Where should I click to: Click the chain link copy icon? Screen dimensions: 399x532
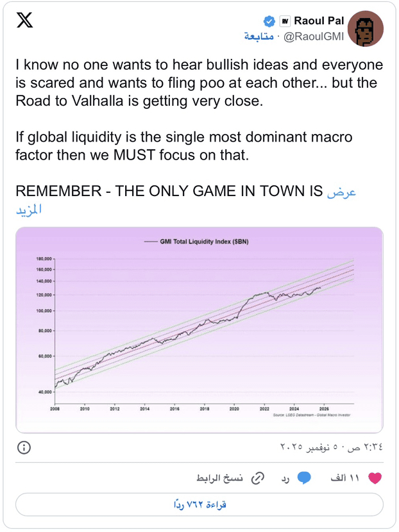point(258,478)
